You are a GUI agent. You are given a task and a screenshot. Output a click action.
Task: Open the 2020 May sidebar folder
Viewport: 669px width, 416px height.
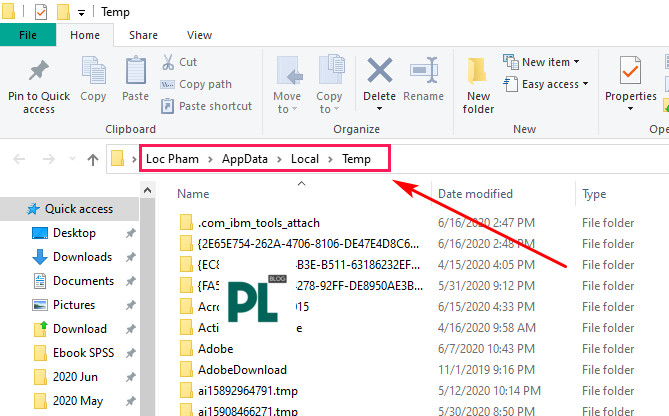coord(78,401)
